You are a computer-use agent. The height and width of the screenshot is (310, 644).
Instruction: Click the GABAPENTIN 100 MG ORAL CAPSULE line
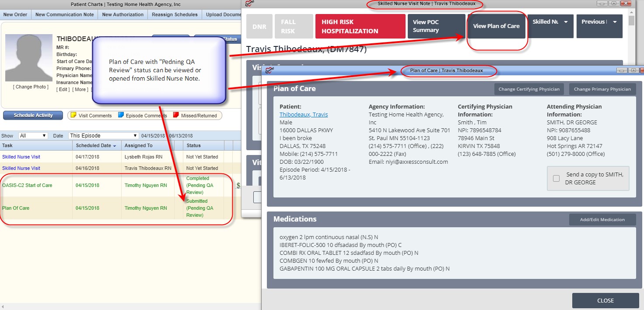364,268
